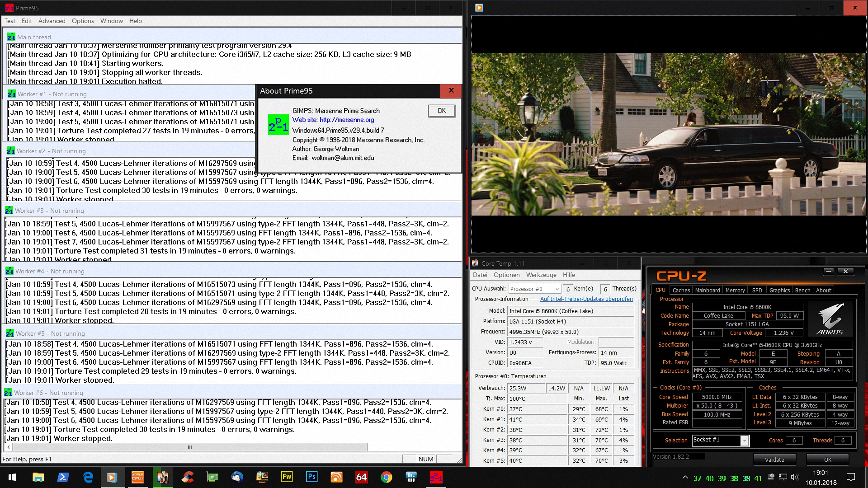Click the Thunderbird mail taskbar icon
Viewport: 868px width, 488px height.
(x=237, y=477)
